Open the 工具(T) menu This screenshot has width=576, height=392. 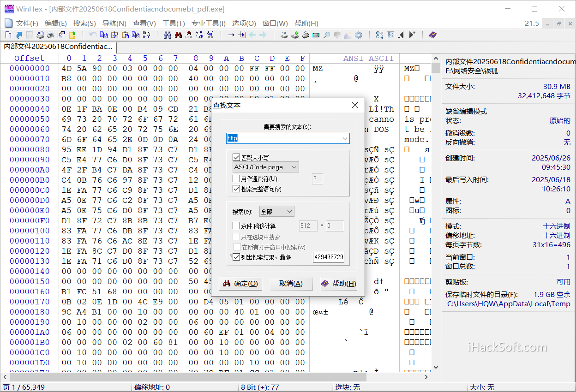[174, 24]
